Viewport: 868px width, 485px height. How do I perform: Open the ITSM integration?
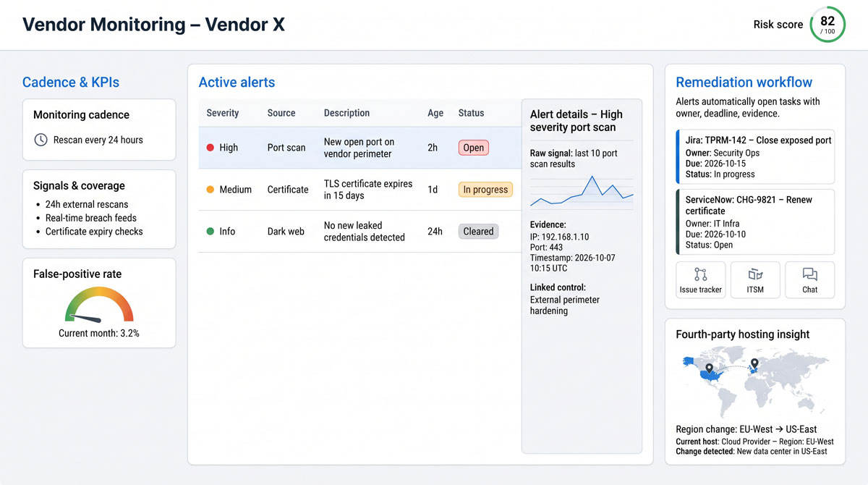(x=755, y=280)
